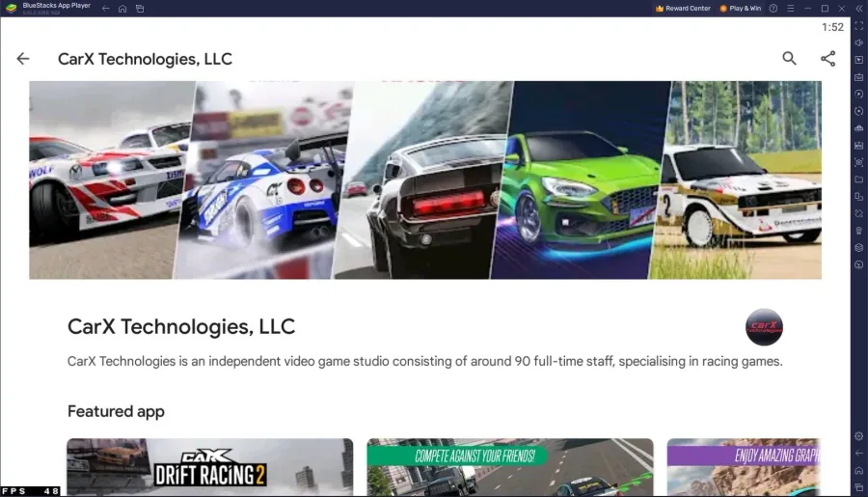Click the CarX Technologies studio description text
Screen dimensions: 868x497
(x=425, y=361)
